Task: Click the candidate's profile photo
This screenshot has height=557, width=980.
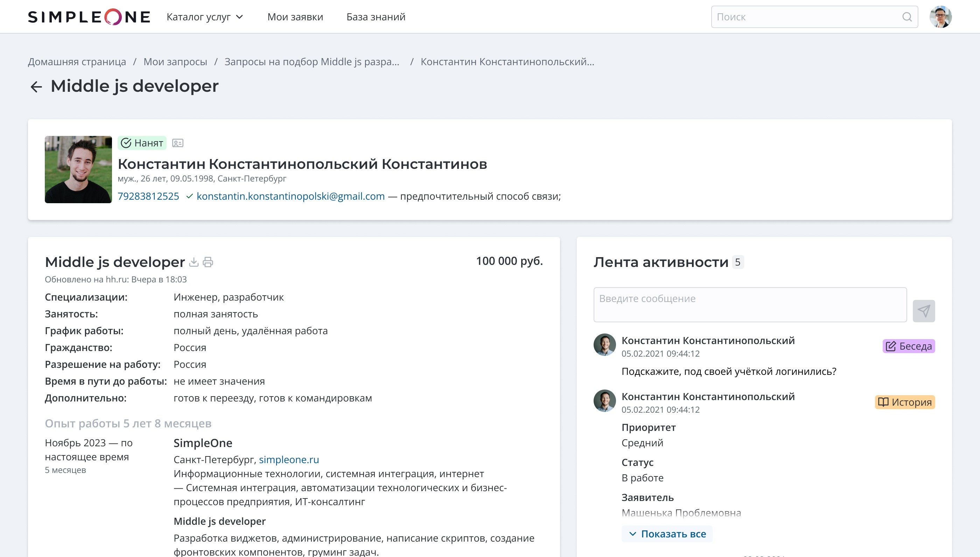Action: pos(78,170)
